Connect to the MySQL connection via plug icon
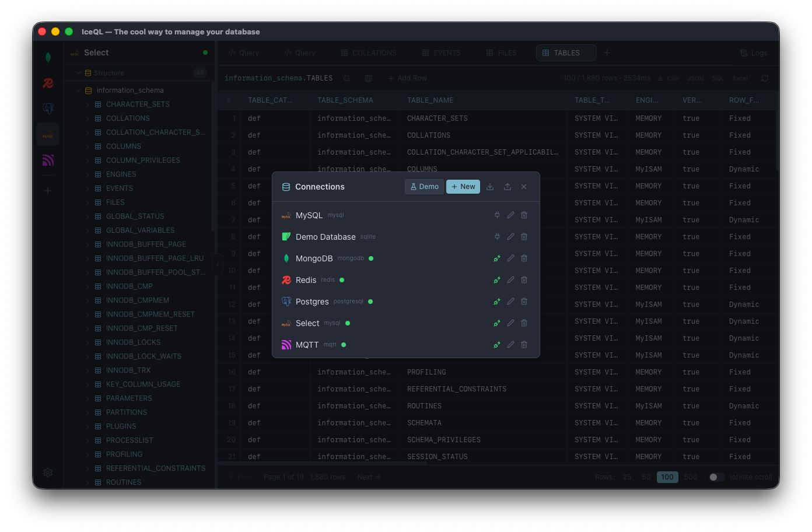 (497, 215)
